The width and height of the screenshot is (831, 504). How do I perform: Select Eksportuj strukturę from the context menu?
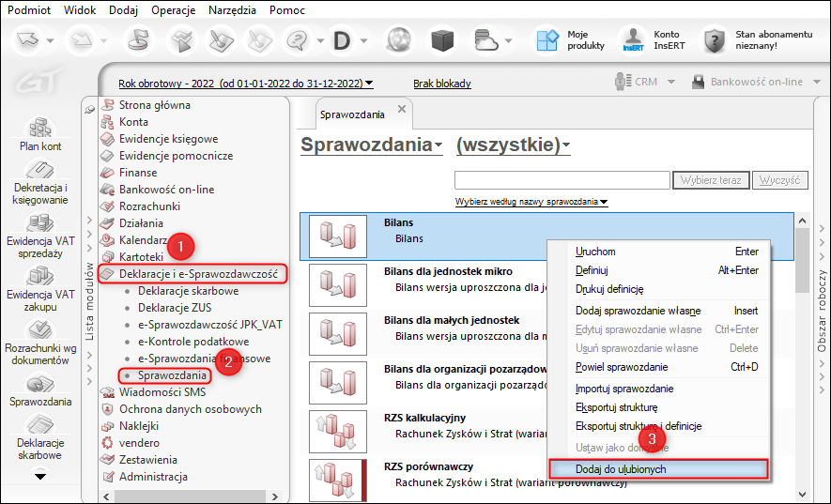616,407
